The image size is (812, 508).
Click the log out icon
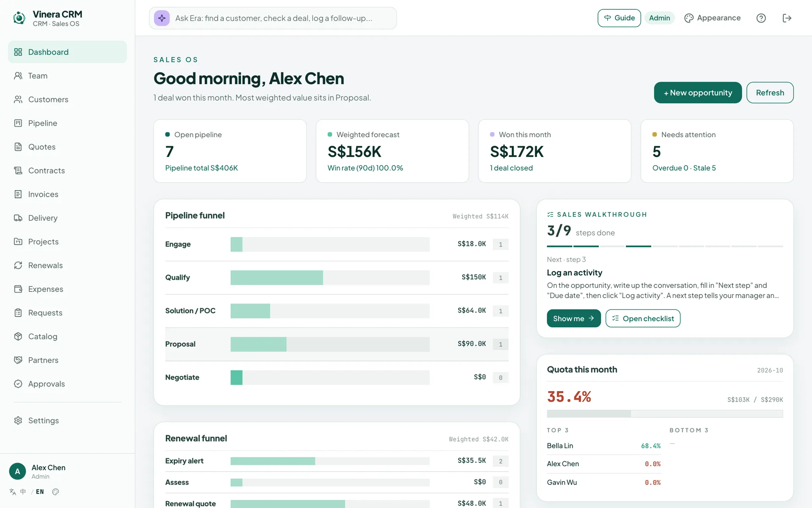787,18
